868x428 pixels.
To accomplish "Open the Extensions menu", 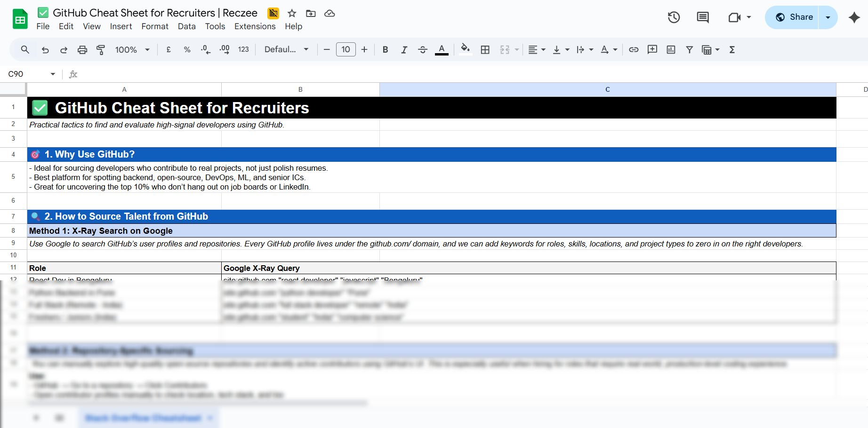I will [x=255, y=26].
